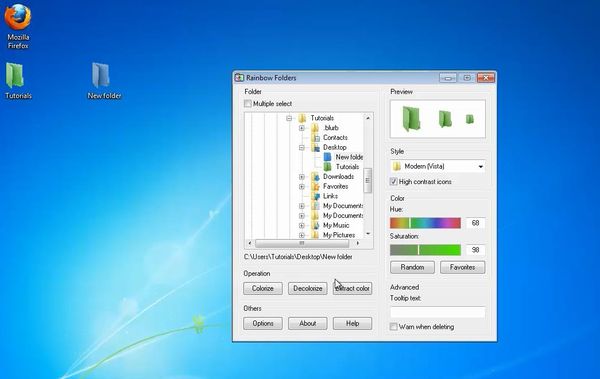Expand the Favorites tree node
This screenshot has width=600, height=379.
[x=302, y=186]
